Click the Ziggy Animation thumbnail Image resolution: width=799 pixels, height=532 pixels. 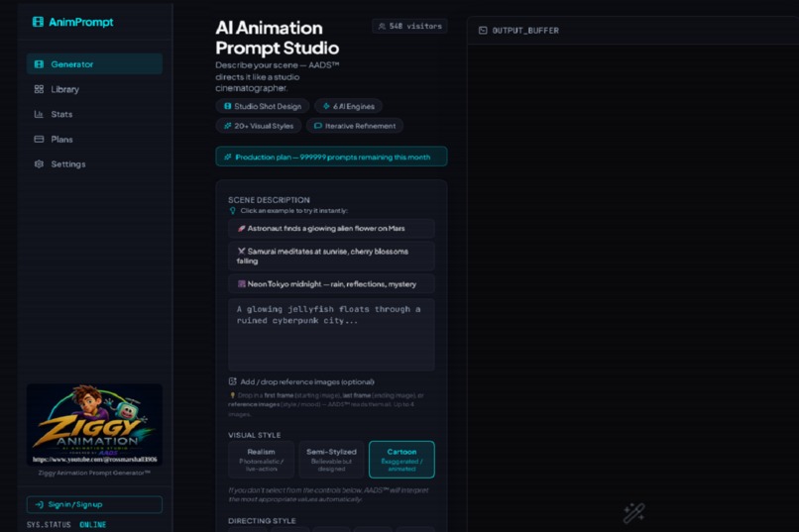[x=94, y=425]
